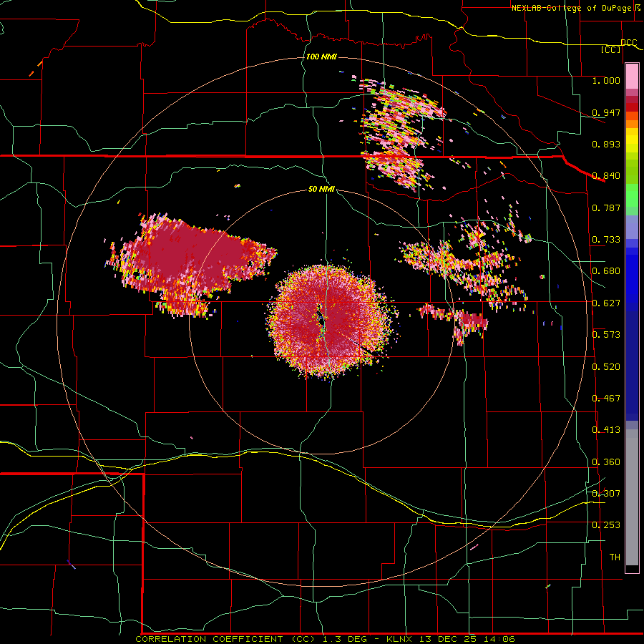Viewport: 644px width, 644px height.
Task: Select the 0.680 scale value
Action: tap(606, 271)
